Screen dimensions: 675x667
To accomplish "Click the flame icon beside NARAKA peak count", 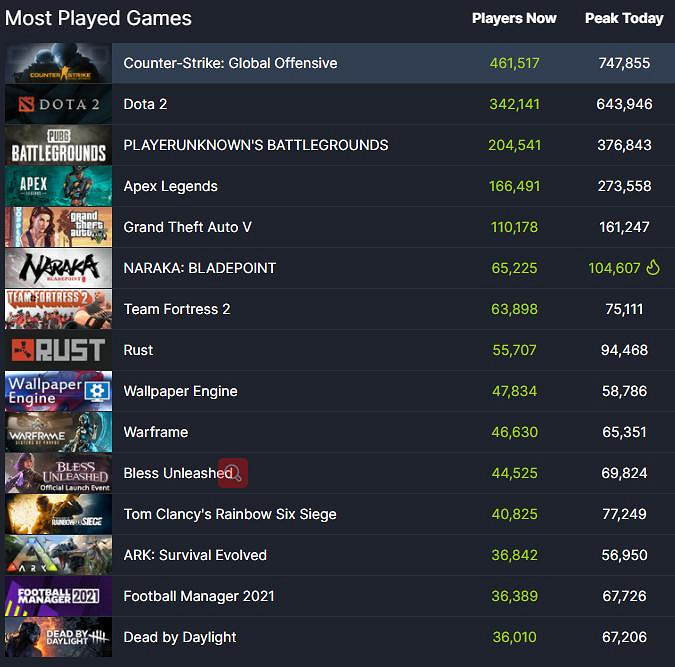I will click(x=654, y=268).
